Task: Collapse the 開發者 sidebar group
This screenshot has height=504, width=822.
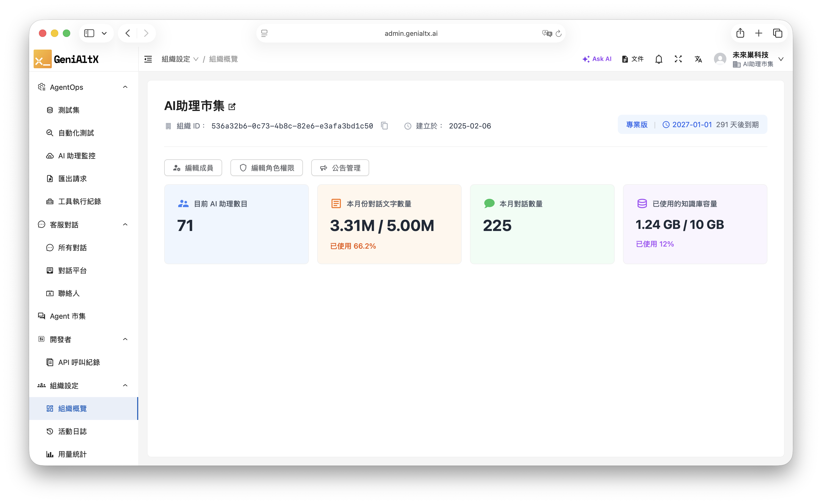Action: point(125,339)
